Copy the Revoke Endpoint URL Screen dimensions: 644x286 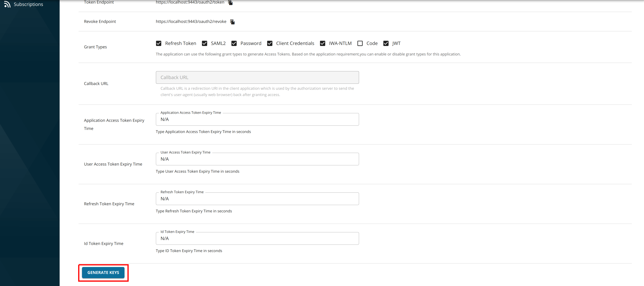(x=232, y=22)
